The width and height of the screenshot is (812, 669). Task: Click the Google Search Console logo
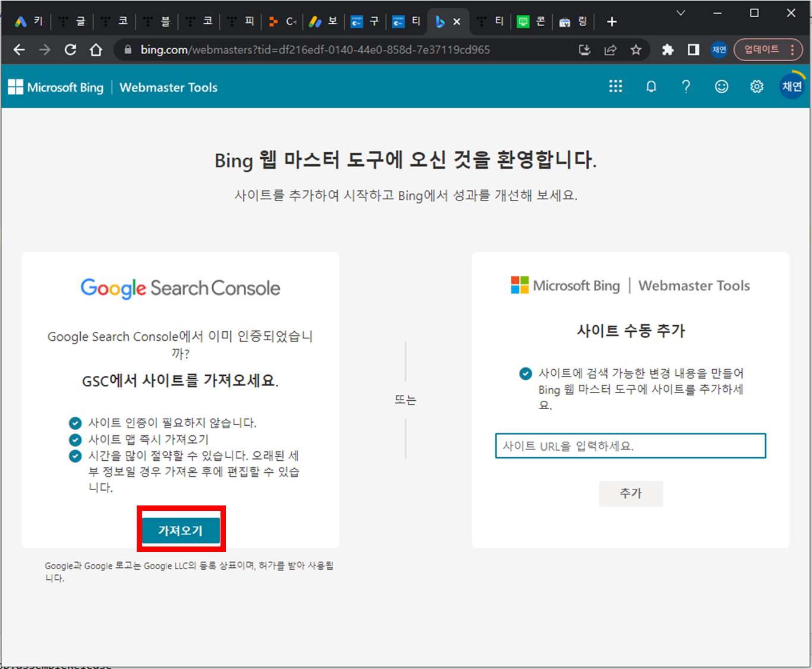(x=181, y=288)
